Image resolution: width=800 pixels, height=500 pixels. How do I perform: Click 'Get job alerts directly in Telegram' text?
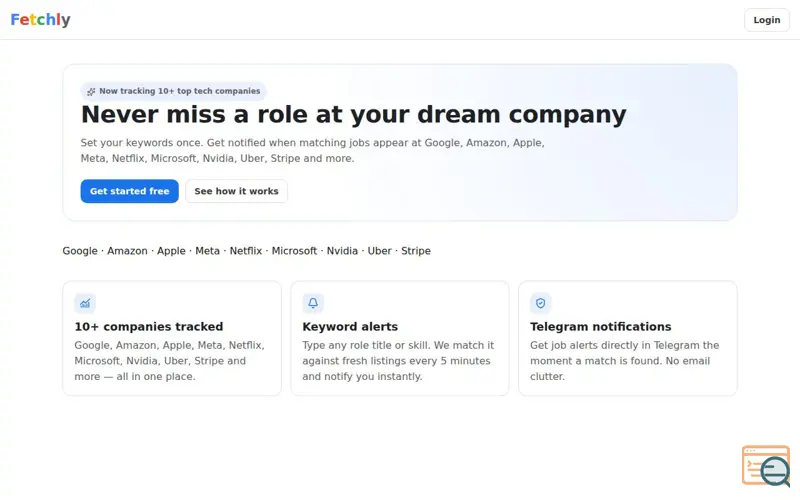[x=624, y=361]
